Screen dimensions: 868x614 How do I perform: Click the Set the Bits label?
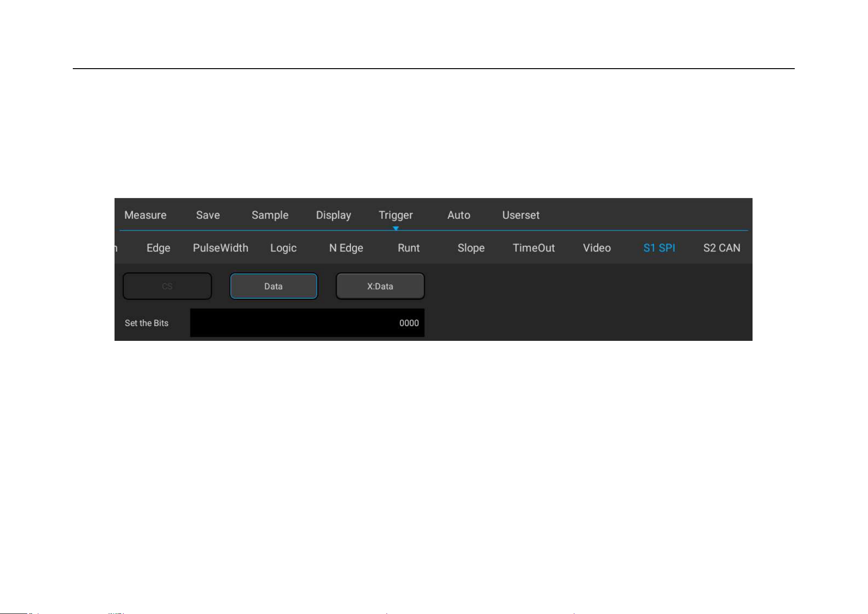(147, 323)
